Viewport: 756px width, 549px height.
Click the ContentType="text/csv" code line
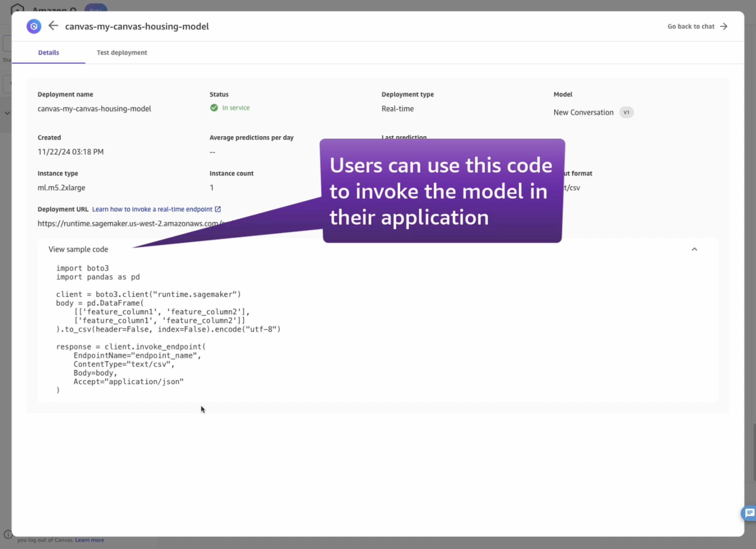pyautogui.click(x=124, y=364)
